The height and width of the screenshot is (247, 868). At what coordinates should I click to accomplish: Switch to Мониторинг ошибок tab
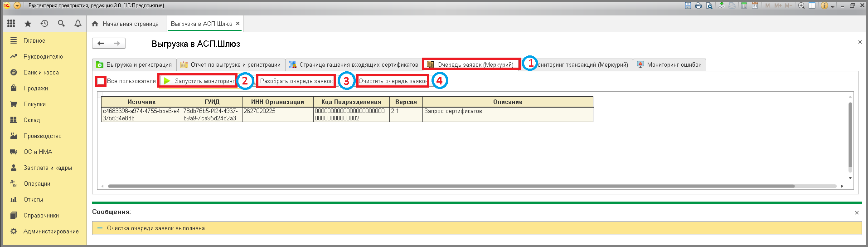tap(669, 64)
